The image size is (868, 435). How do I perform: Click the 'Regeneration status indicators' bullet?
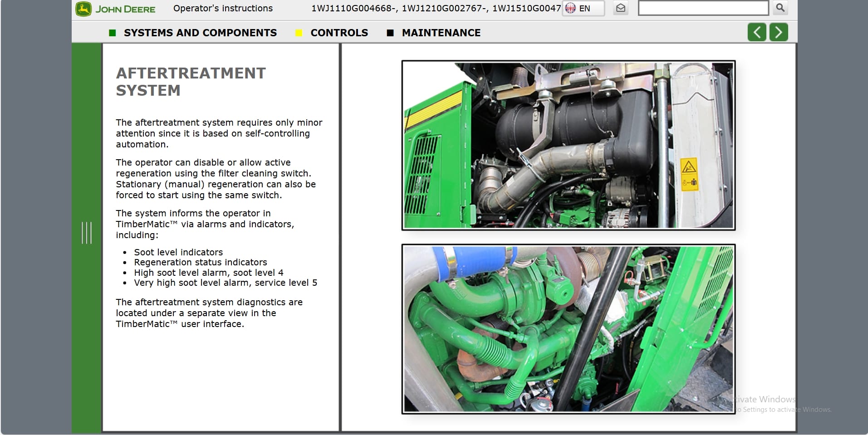click(201, 262)
